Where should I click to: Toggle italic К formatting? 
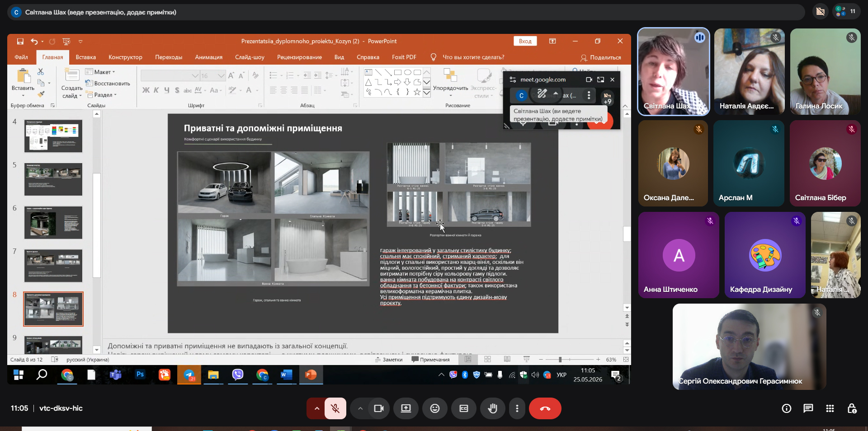(156, 90)
